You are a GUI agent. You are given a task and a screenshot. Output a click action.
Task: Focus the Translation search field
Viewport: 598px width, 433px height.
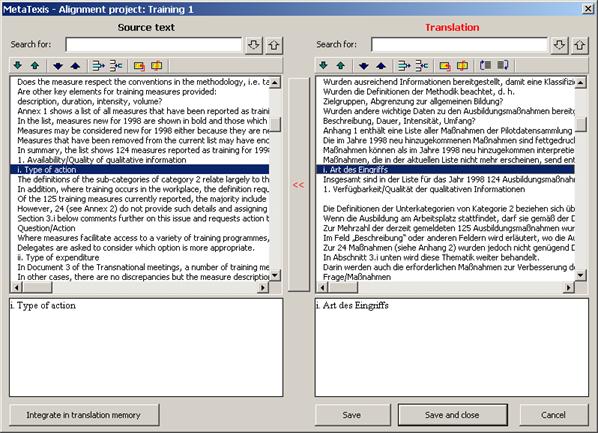460,45
